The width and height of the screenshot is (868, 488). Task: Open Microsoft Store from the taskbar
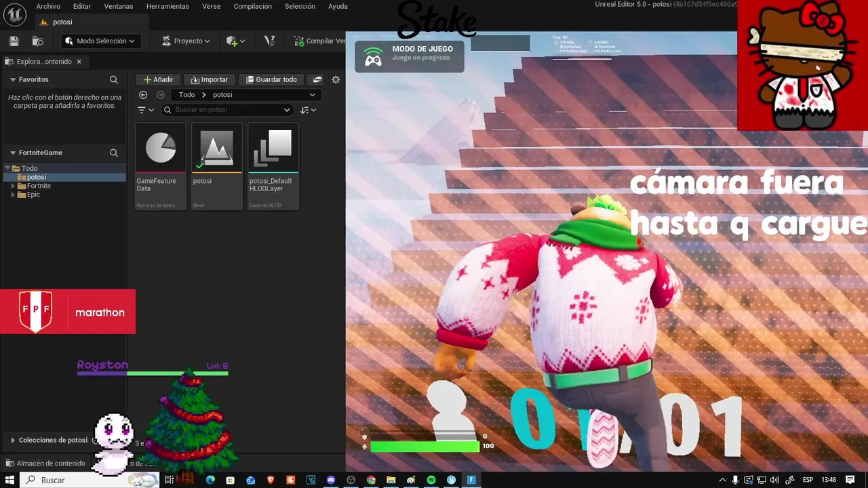230,480
